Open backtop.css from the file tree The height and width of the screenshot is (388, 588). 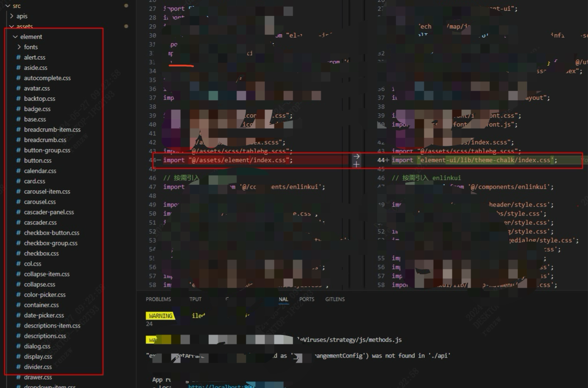tap(39, 99)
